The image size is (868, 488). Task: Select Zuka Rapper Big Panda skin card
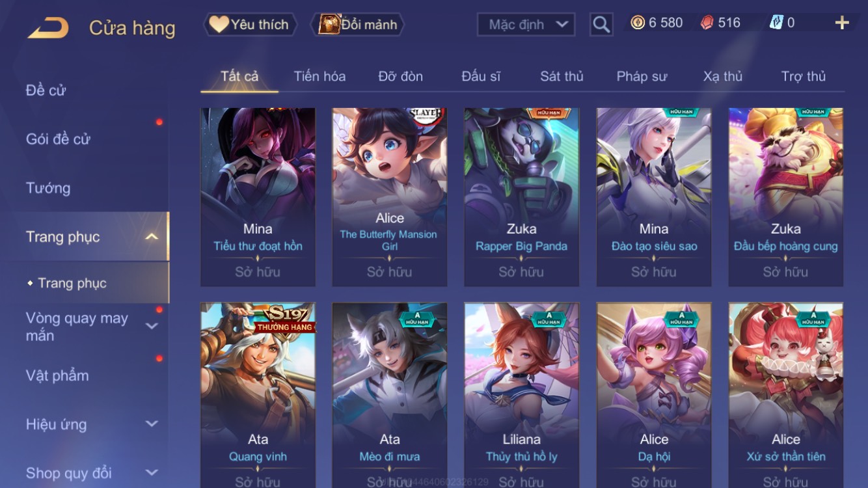tap(521, 197)
